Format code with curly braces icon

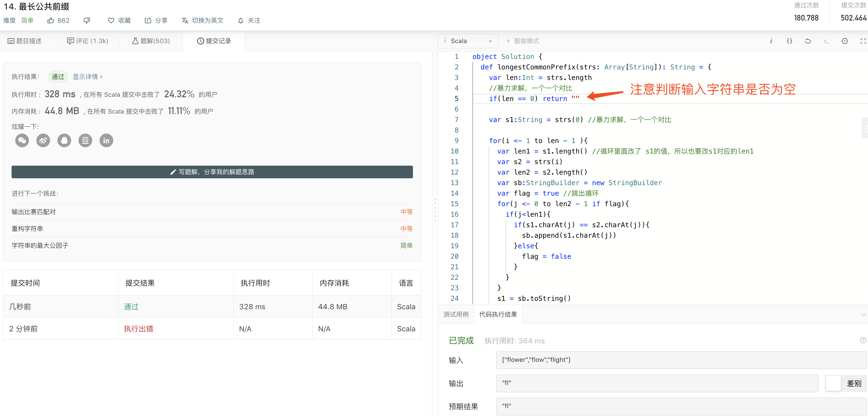(x=789, y=41)
